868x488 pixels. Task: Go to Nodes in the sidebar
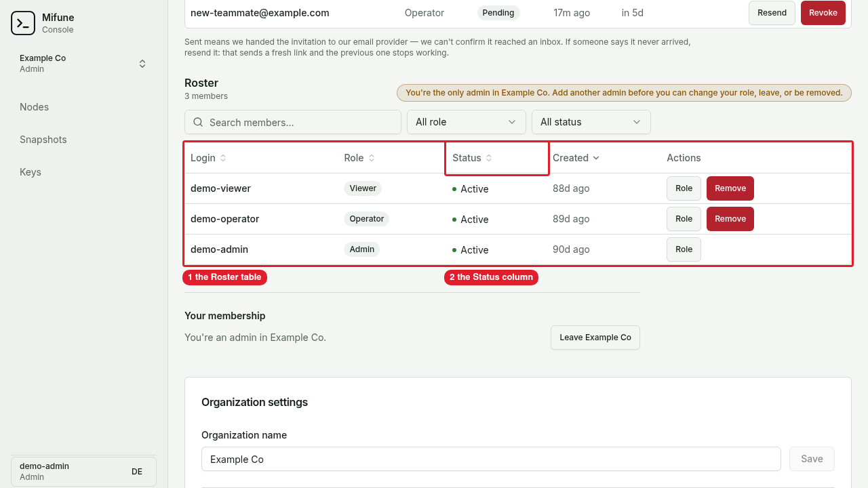click(x=34, y=107)
